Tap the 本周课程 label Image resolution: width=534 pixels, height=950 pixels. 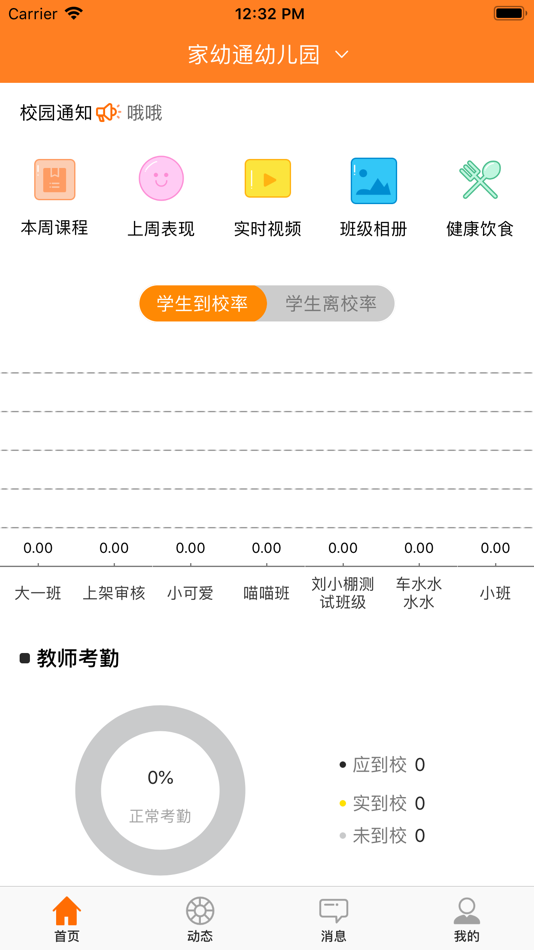tap(55, 228)
